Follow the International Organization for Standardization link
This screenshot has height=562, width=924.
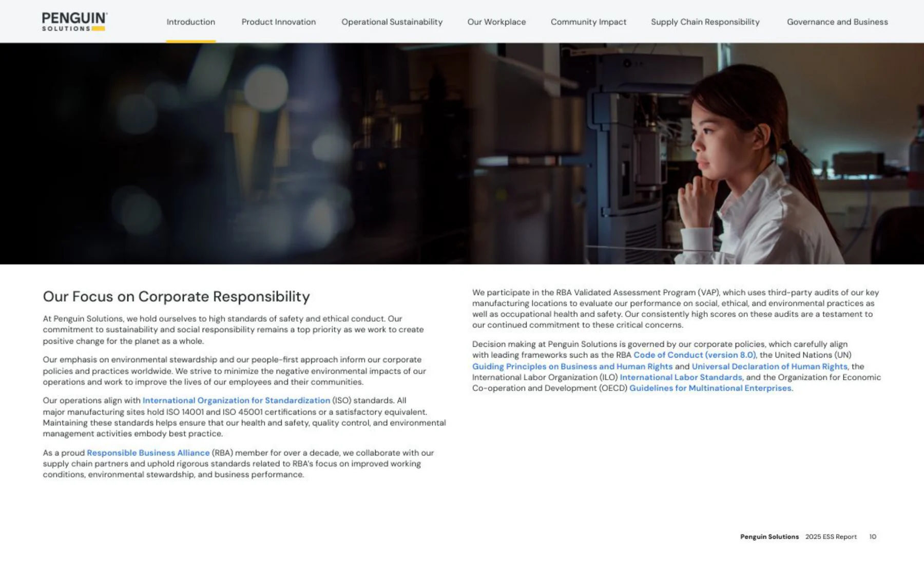click(x=236, y=401)
